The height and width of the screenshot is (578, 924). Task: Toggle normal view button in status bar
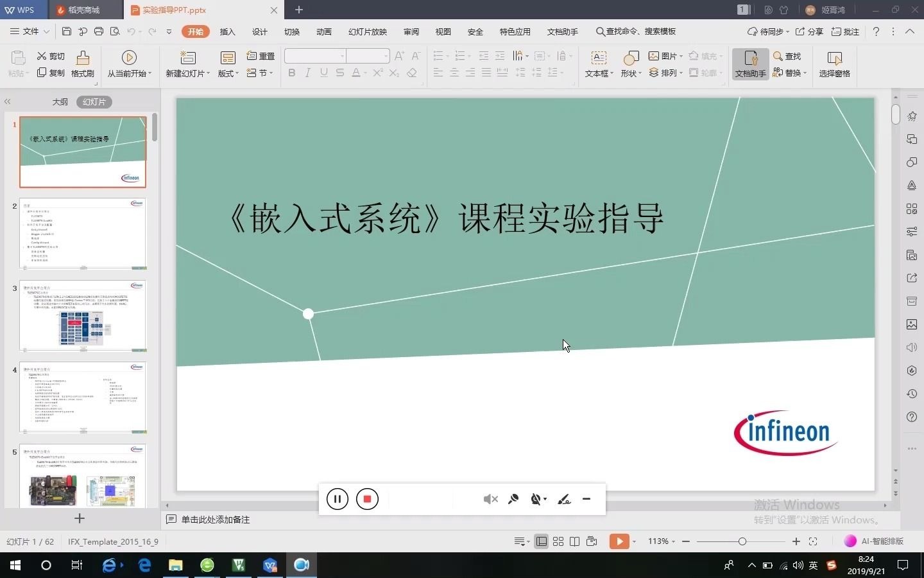click(x=542, y=541)
